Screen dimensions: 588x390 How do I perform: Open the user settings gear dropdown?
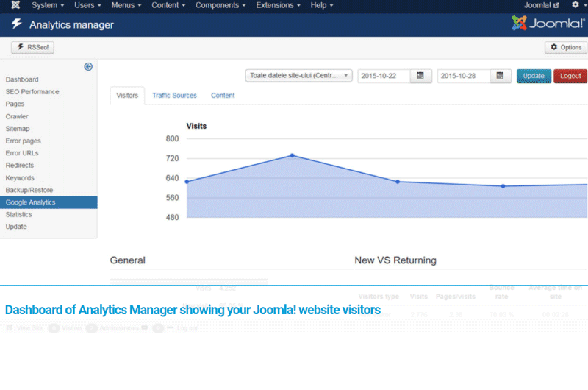(578, 5)
